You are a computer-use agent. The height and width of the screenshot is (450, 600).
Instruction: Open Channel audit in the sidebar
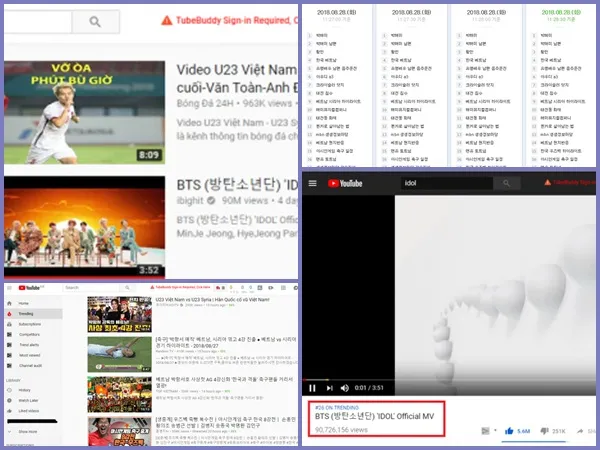tap(31, 365)
